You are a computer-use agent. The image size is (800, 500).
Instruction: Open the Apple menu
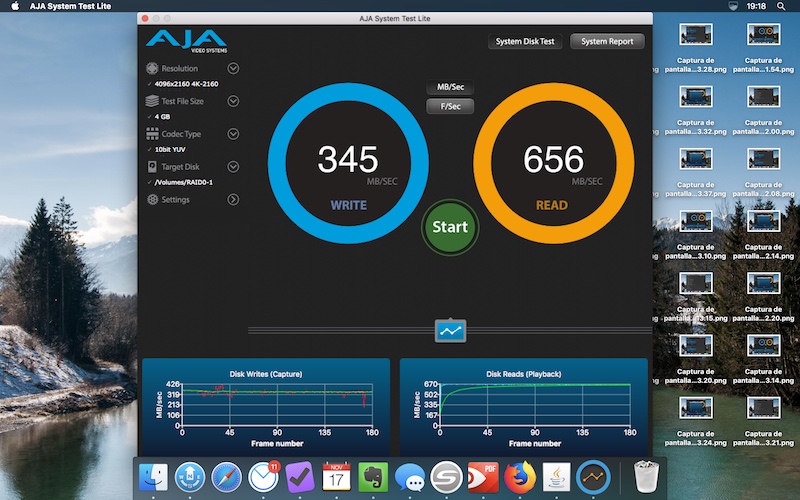pyautogui.click(x=15, y=6)
